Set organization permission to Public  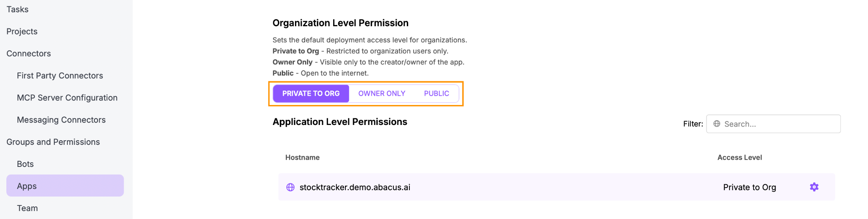point(436,94)
